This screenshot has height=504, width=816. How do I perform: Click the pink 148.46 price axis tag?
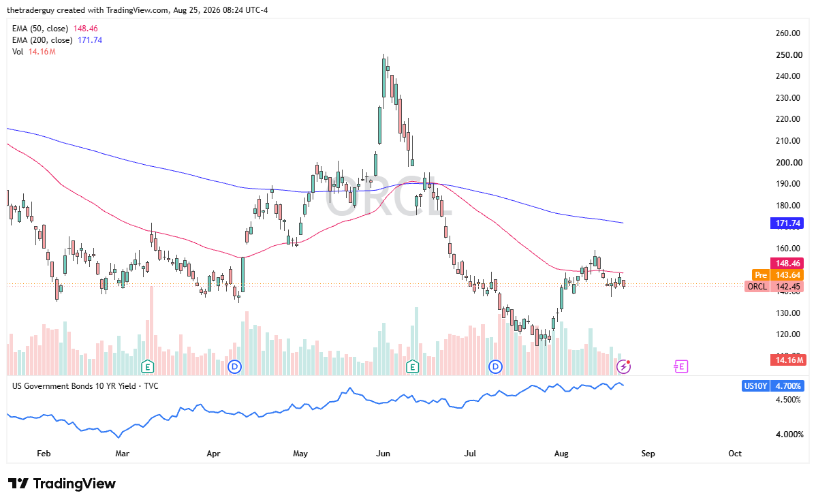tap(787, 263)
